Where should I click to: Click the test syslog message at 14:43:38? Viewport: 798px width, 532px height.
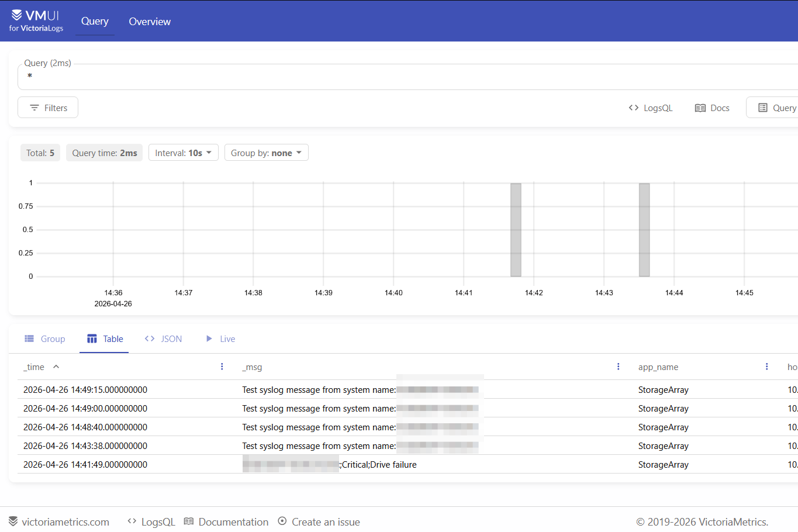319,446
